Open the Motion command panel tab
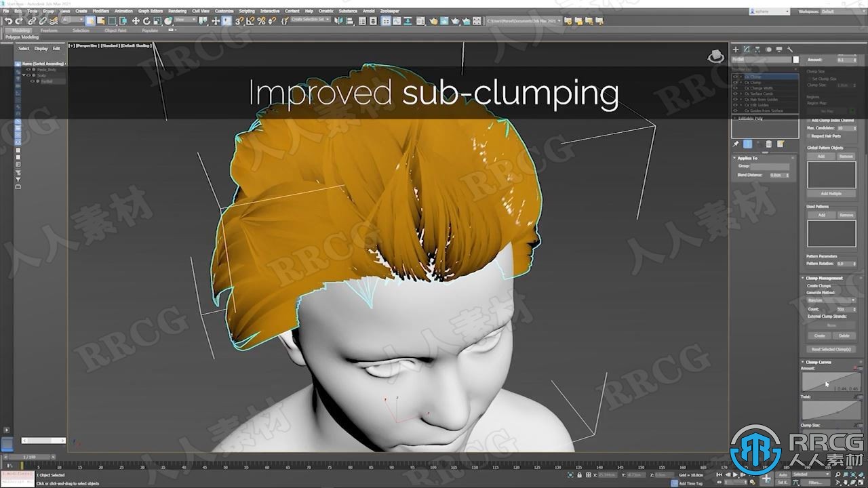Viewport: 868px width, 488px height. click(768, 49)
